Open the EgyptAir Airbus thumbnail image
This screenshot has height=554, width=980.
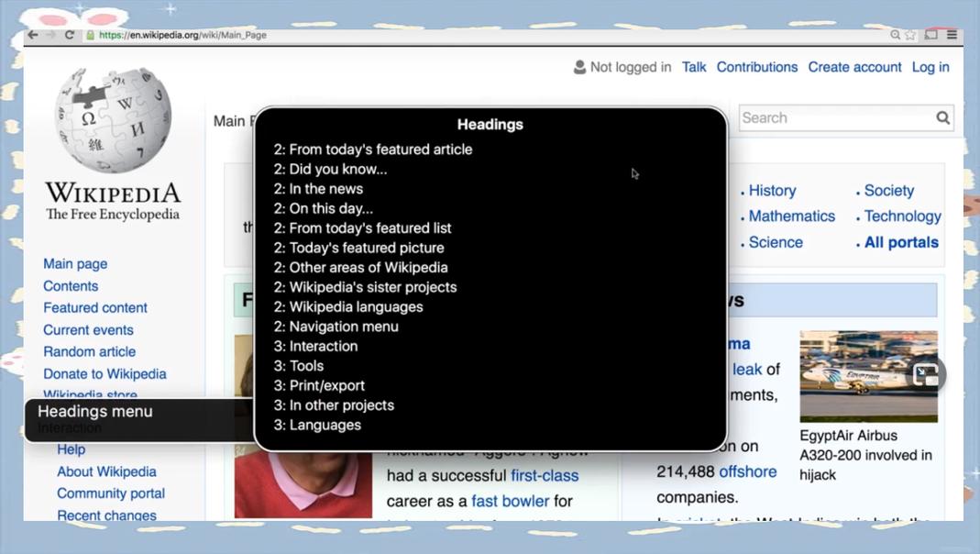867,376
